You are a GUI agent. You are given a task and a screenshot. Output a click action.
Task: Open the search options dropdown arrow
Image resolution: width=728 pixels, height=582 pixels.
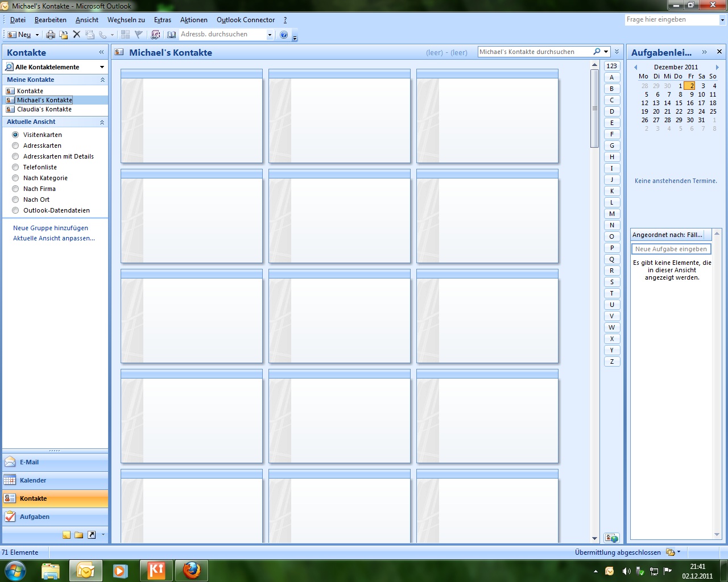coord(606,52)
